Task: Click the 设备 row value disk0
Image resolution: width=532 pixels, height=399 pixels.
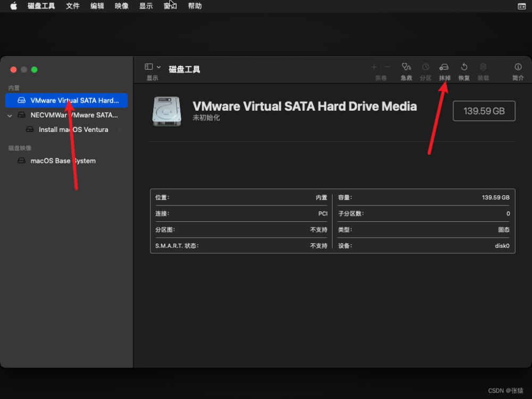Action: coord(502,246)
